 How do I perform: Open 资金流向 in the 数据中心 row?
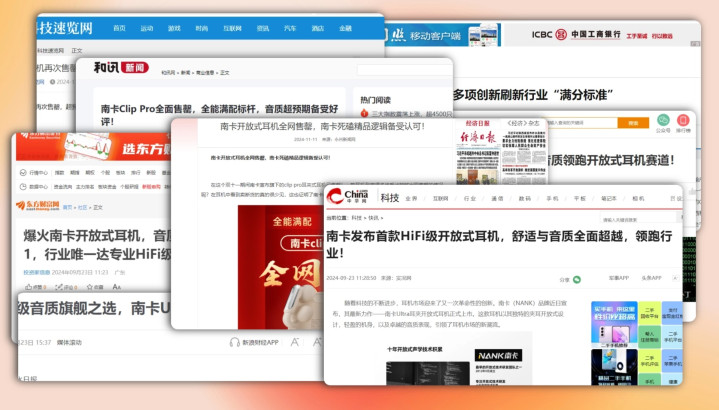pyautogui.click(x=63, y=187)
